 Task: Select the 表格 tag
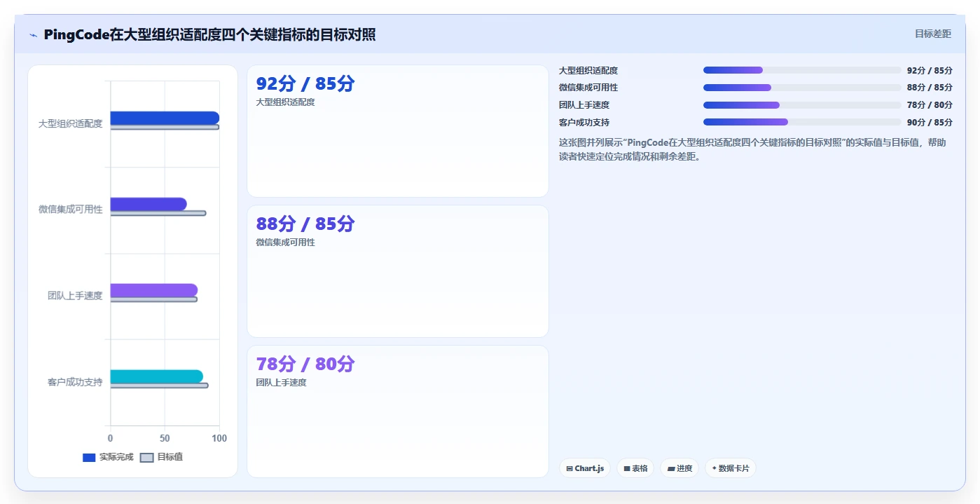coord(635,468)
